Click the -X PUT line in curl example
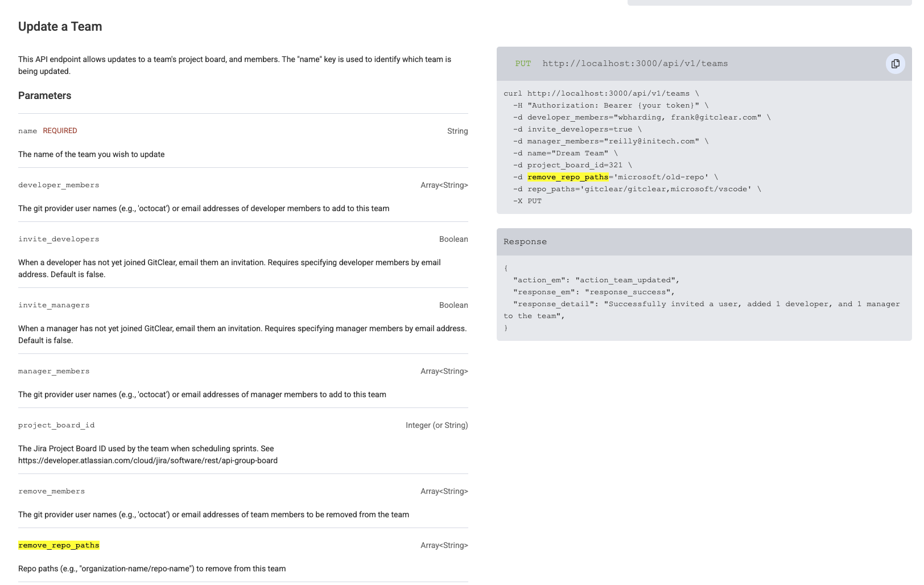 (527, 201)
